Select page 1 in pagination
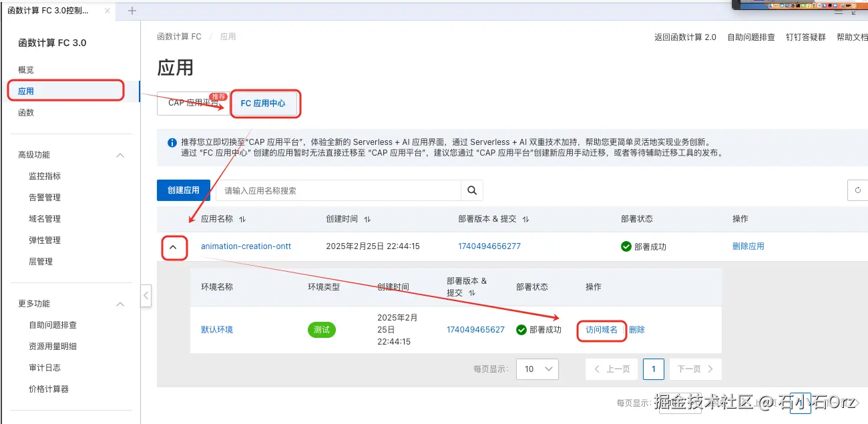868x424 pixels. tap(654, 369)
